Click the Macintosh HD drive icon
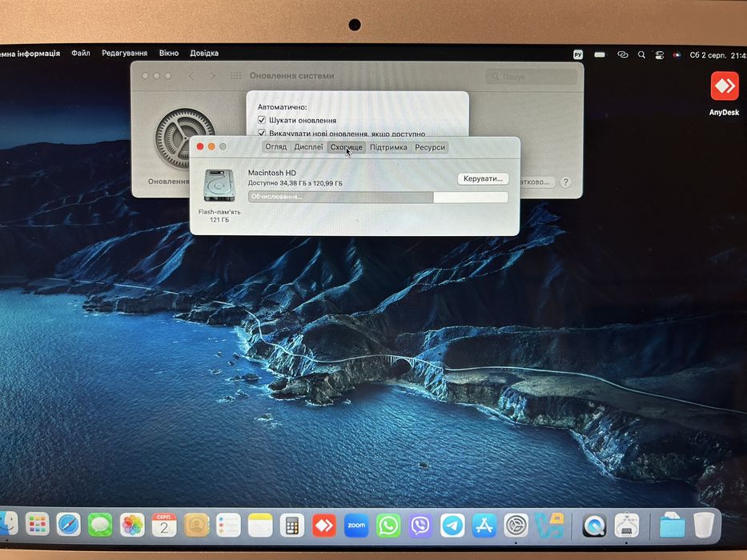Screen dimensions: 747x560 (219, 186)
